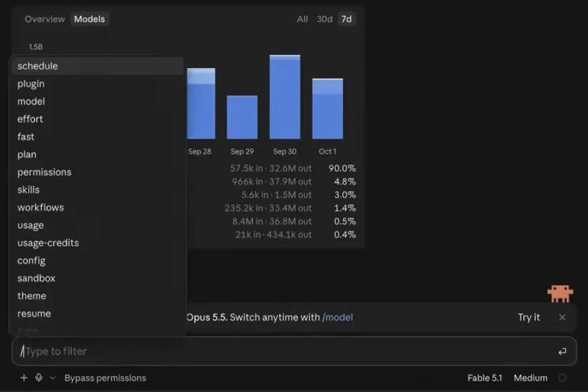Click the Sep 28 usage bar

[202, 104]
